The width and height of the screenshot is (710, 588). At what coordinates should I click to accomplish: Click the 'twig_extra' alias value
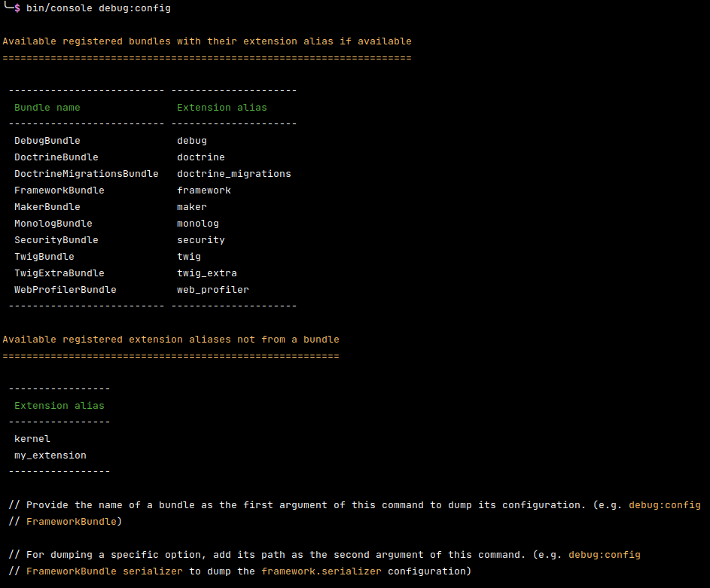tap(207, 273)
